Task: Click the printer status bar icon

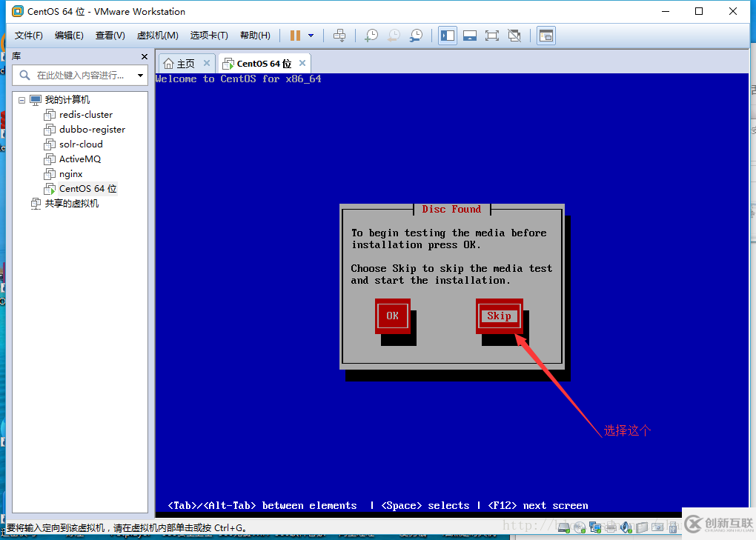Action: (611, 528)
